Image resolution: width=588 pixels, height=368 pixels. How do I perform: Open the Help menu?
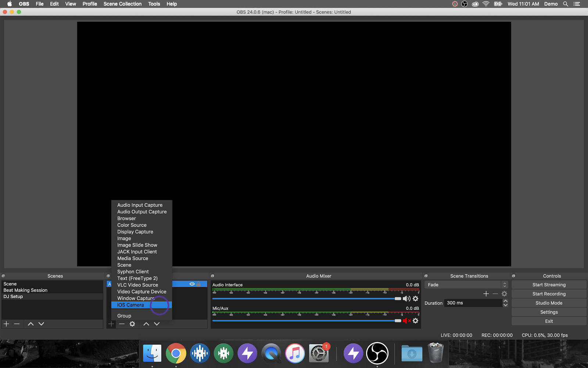pos(172,4)
